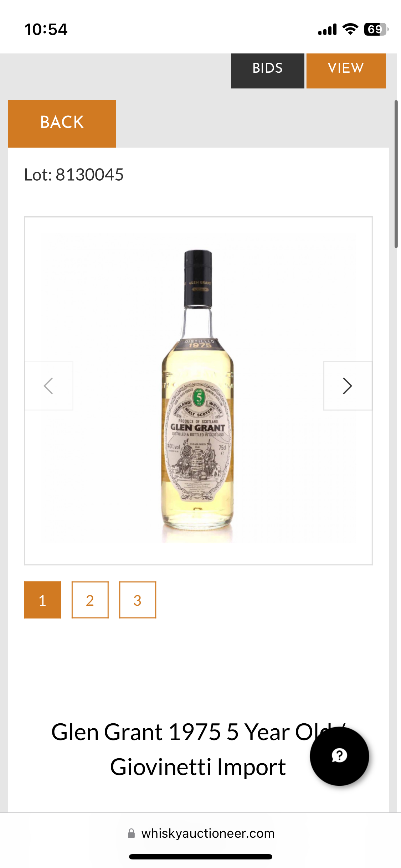Tap the battery indicator showing 69
401x868 pixels.
tap(376, 29)
